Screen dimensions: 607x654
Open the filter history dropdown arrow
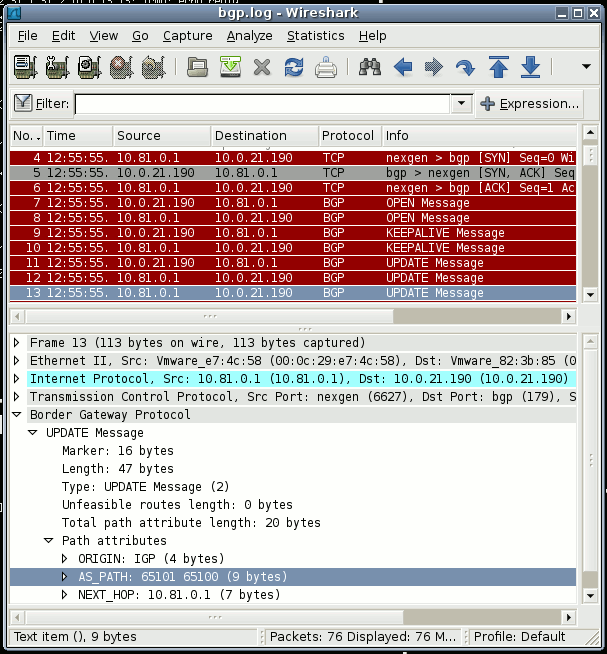[461, 103]
